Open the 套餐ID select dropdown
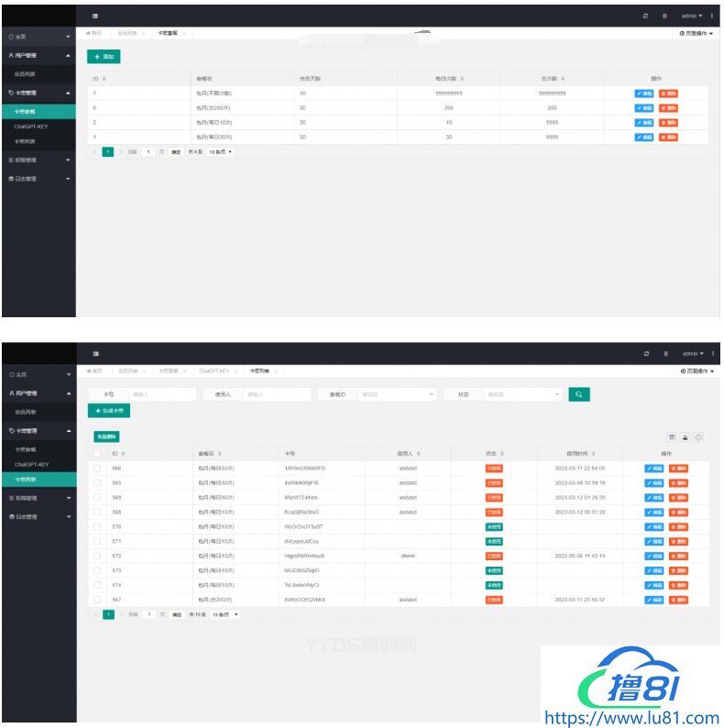724x728 pixels. coord(398,394)
